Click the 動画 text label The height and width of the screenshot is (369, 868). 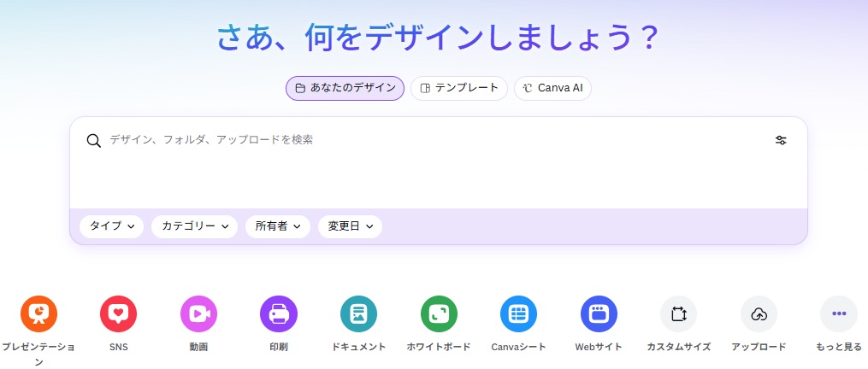tap(198, 348)
